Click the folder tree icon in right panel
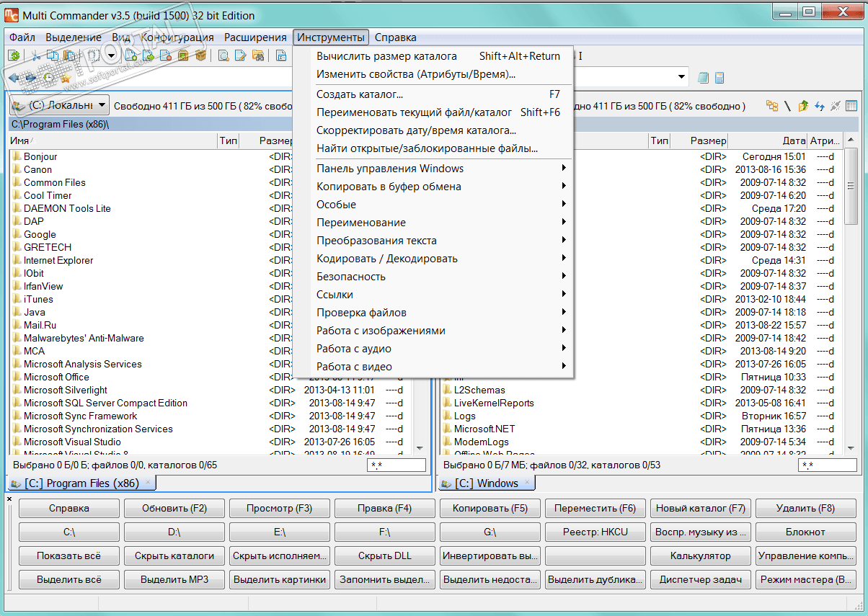This screenshot has height=616, width=868. pos(772,106)
